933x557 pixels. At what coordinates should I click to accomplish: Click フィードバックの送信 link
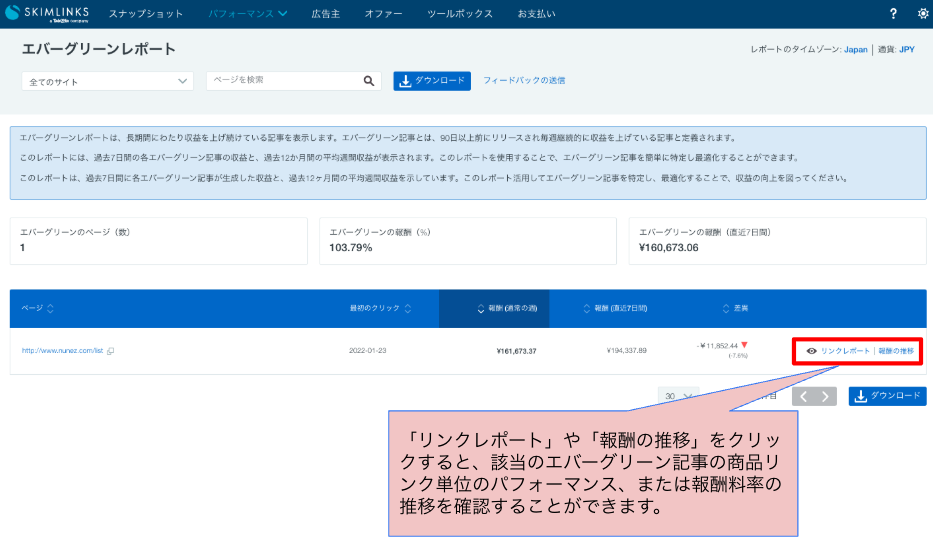point(524,81)
